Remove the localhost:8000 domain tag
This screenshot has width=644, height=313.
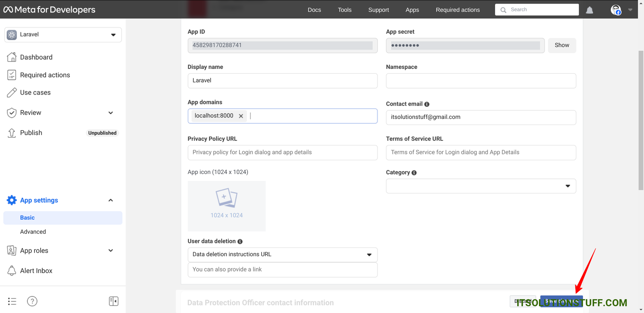pos(241,116)
